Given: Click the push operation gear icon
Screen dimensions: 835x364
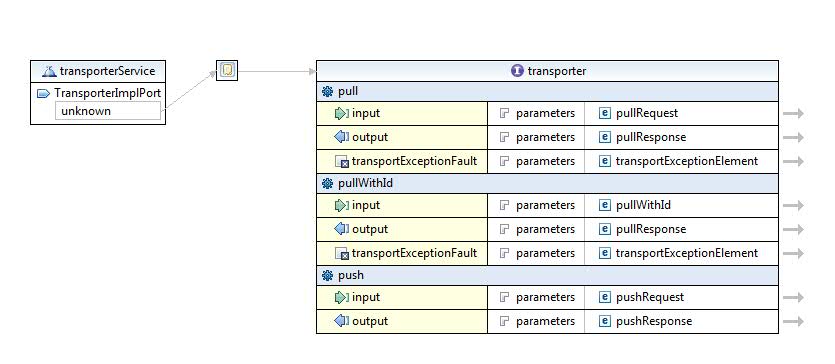Looking at the screenshot, I should 328,275.
